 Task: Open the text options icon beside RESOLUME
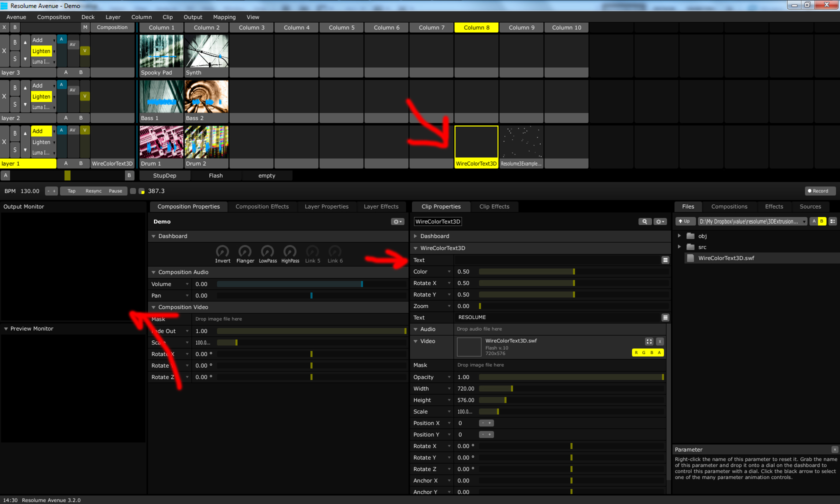(x=665, y=317)
